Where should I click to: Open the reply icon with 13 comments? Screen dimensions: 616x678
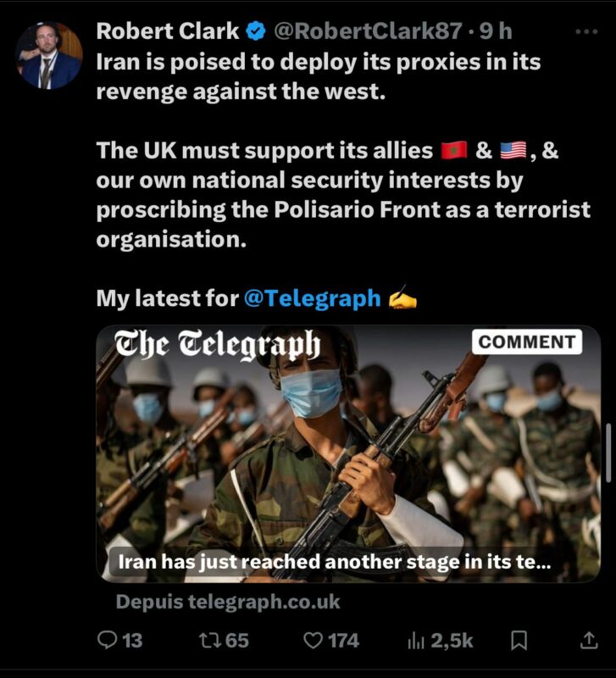[107, 641]
